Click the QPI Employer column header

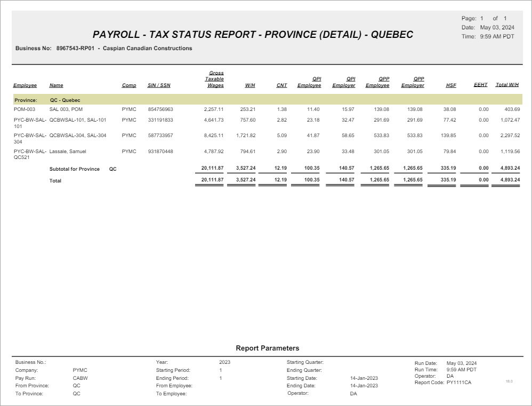tap(344, 82)
